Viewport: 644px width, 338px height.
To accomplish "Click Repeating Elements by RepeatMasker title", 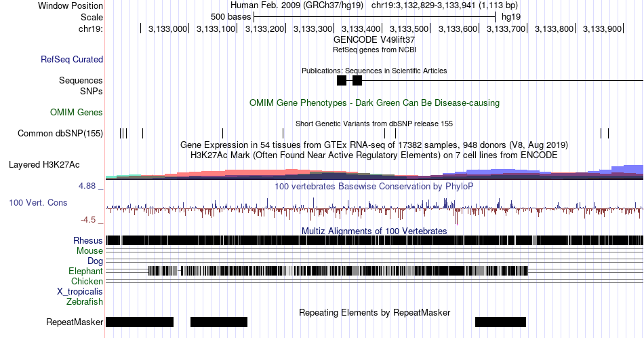I will [x=374, y=312].
